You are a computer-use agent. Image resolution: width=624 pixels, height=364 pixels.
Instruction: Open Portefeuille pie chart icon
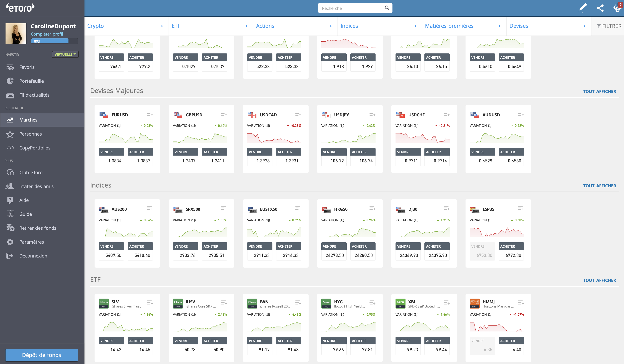click(10, 81)
